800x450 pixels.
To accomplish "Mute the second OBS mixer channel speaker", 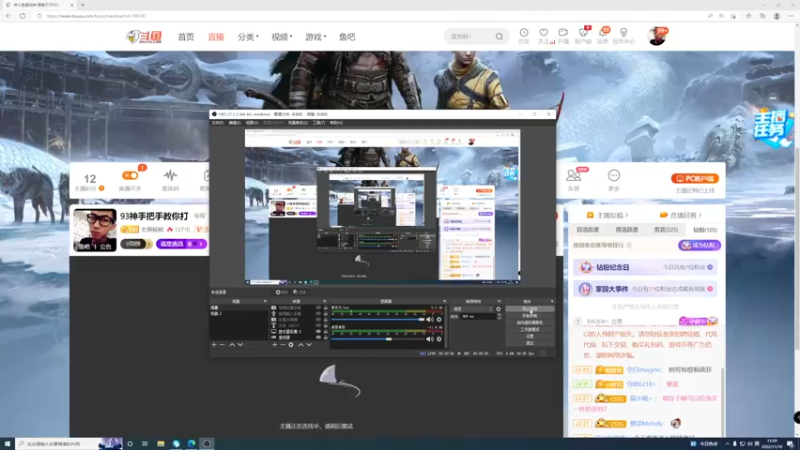I will click(x=430, y=339).
